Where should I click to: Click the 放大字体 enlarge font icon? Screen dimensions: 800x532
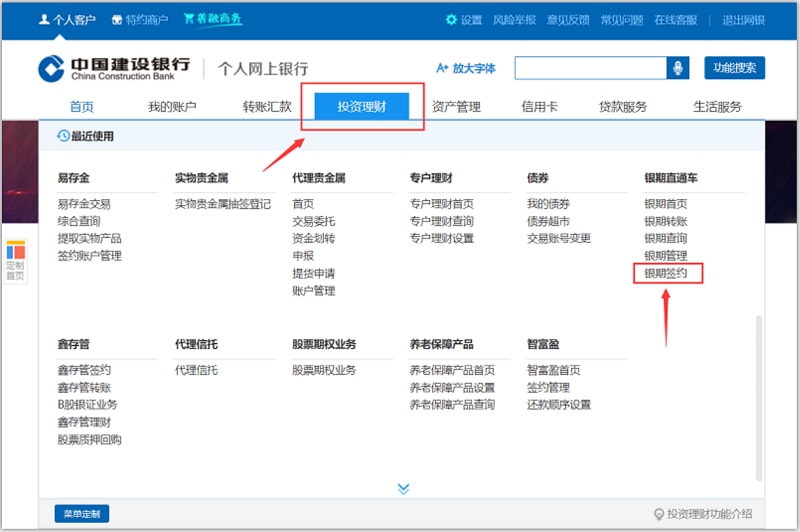click(x=442, y=68)
